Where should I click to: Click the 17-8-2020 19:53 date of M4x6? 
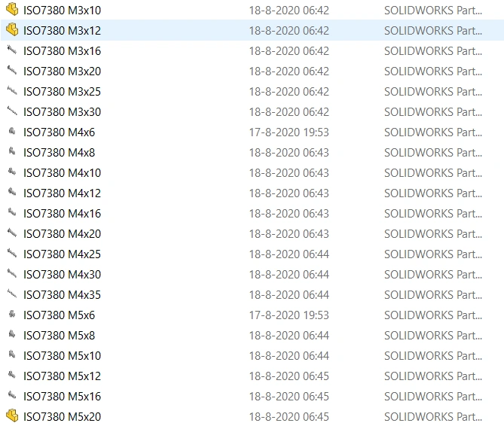[289, 132]
